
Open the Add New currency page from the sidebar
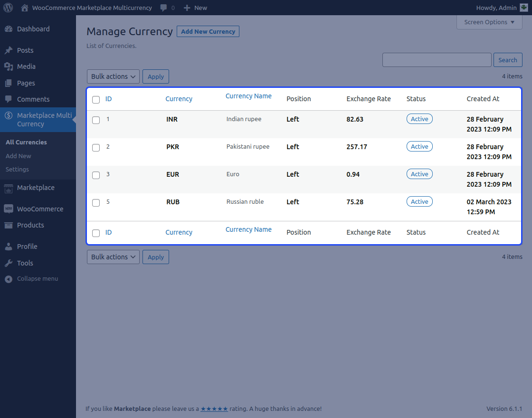pyautogui.click(x=18, y=156)
